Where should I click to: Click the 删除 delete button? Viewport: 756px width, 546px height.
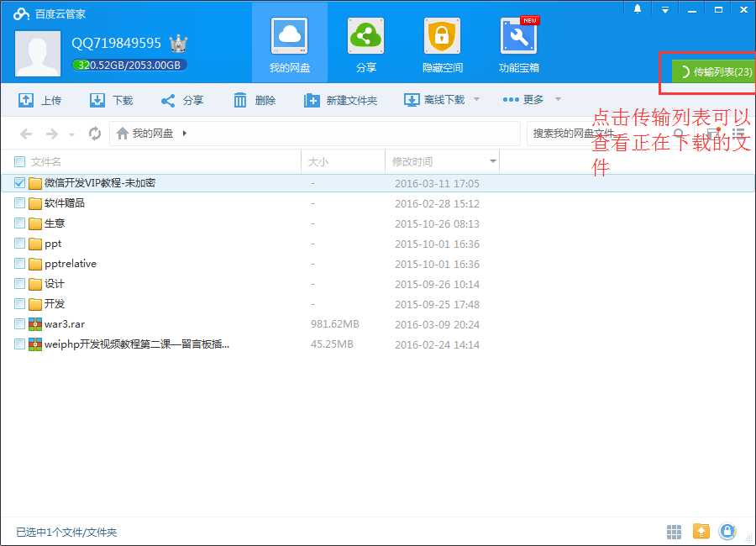pyautogui.click(x=254, y=100)
